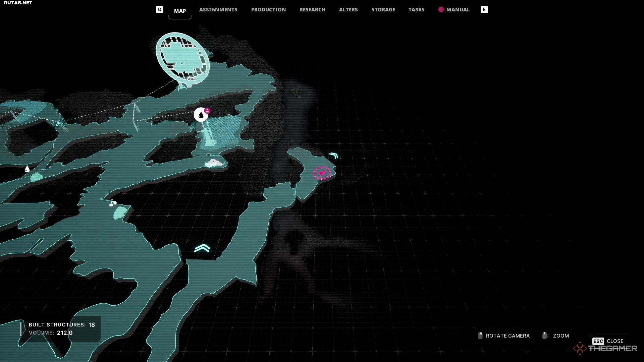Click the pink alter badge on the drop marker
This screenshot has width=644, height=362.
207,111
